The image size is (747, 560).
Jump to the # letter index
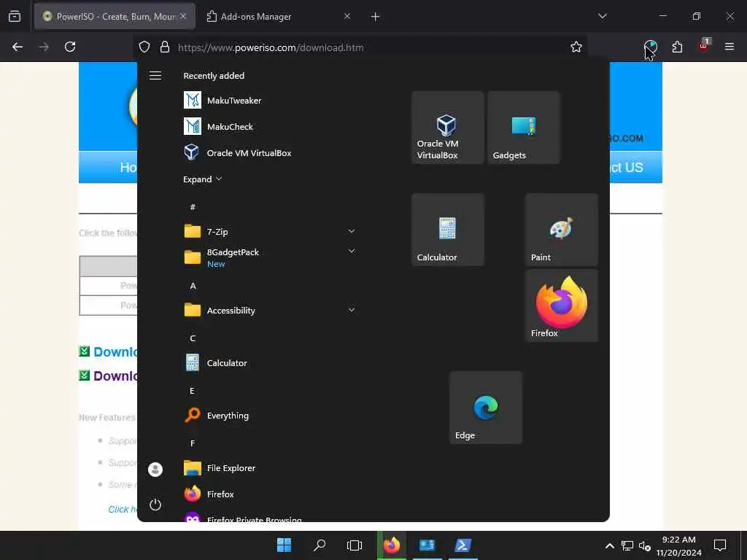click(x=193, y=207)
